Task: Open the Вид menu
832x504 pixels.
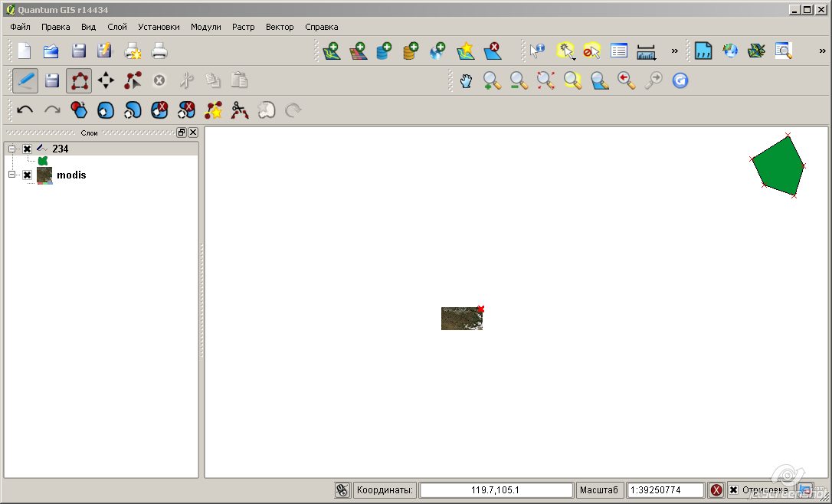Action: [x=89, y=27]
